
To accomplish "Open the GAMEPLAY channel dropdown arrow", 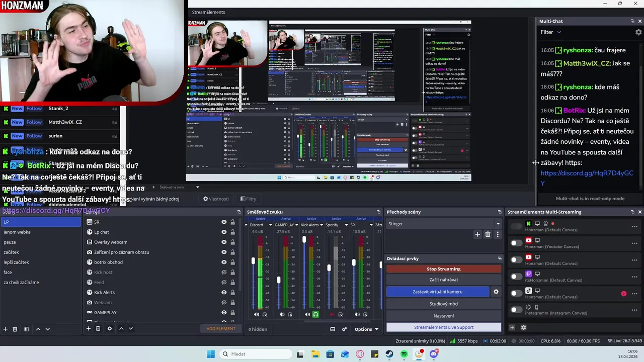I will tap(297, 225).
